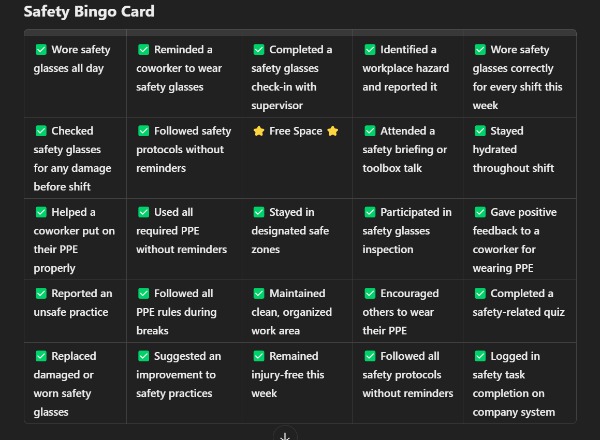
Task: Click the 'Logged in safety task completion' checkmark
Action: pos(480,356)
